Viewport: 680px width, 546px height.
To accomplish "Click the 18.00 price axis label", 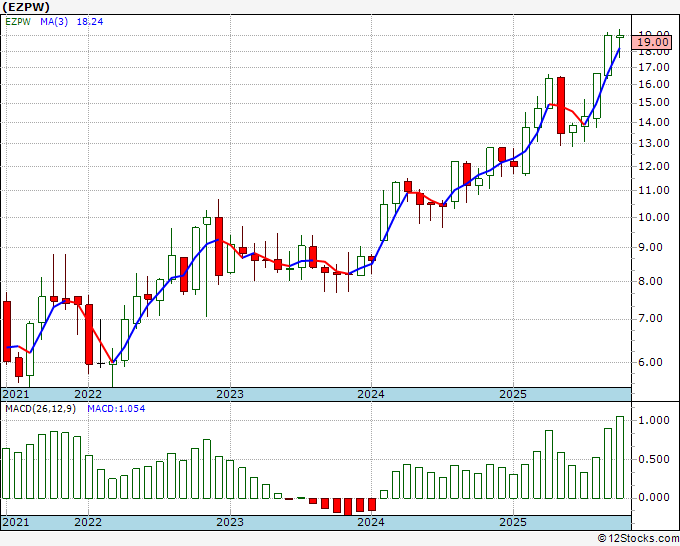I will pos(654,52).
